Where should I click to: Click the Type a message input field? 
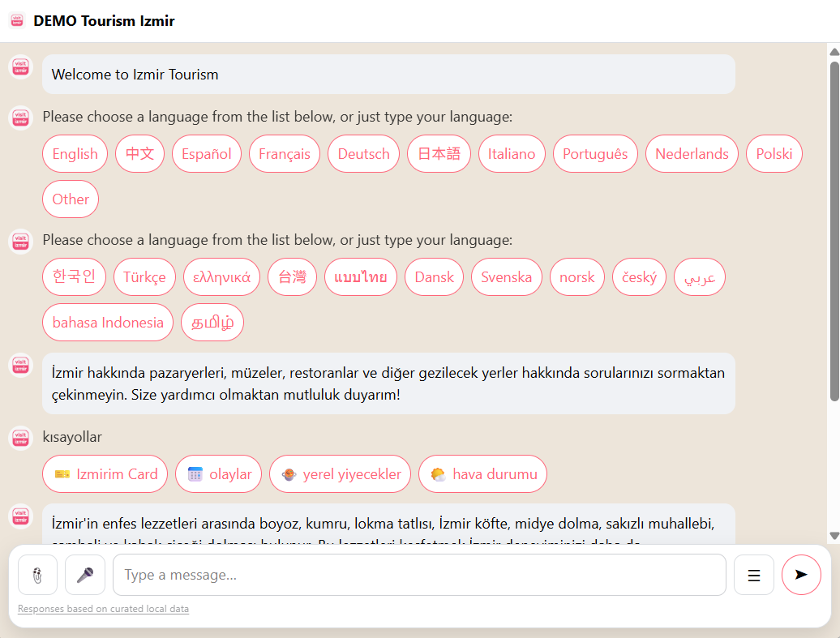pyautogui.click(x=419, y=575)
